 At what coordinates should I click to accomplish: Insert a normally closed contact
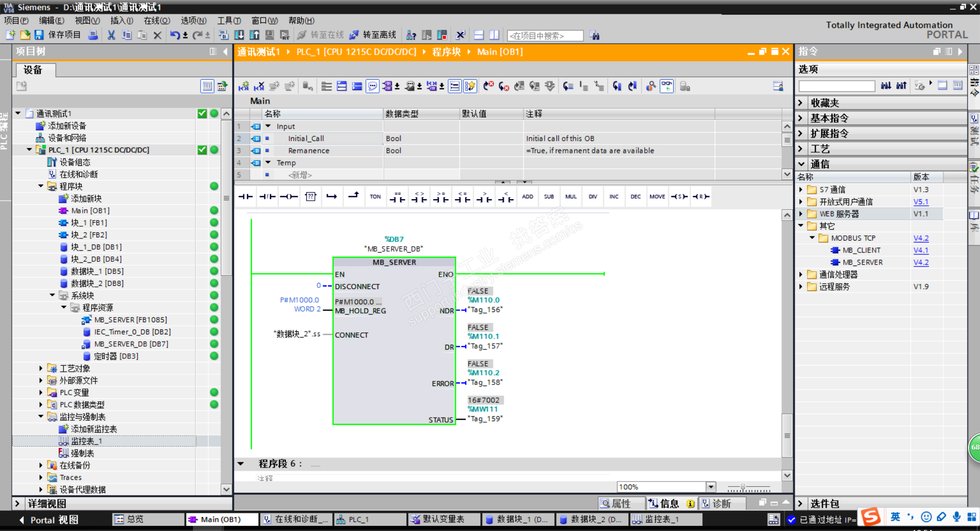point(267,197)
